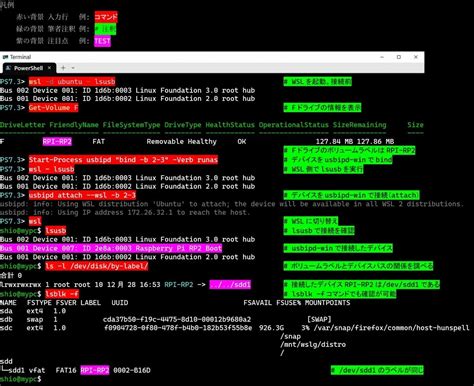Select the PowerShell tab
The image size is (474, 386).
point(29,68)
